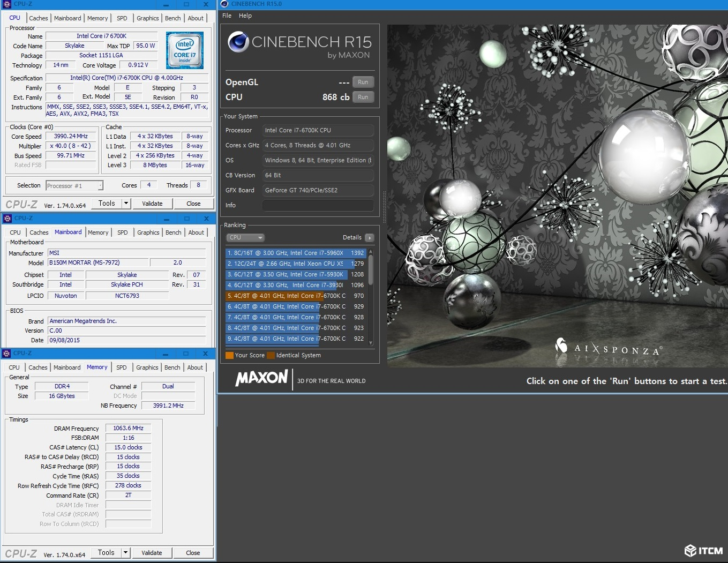Select Graphics tab in Memory CPU-Z window

coord(147,367)
